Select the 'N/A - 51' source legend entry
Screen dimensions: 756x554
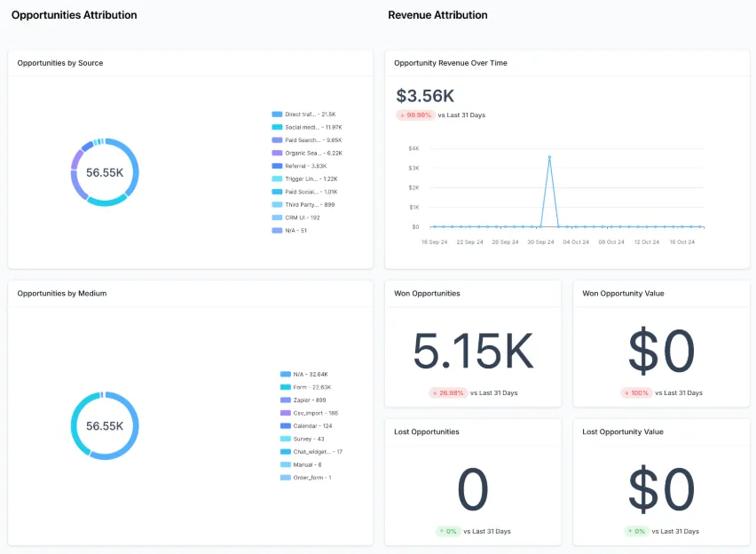(289, 231)
